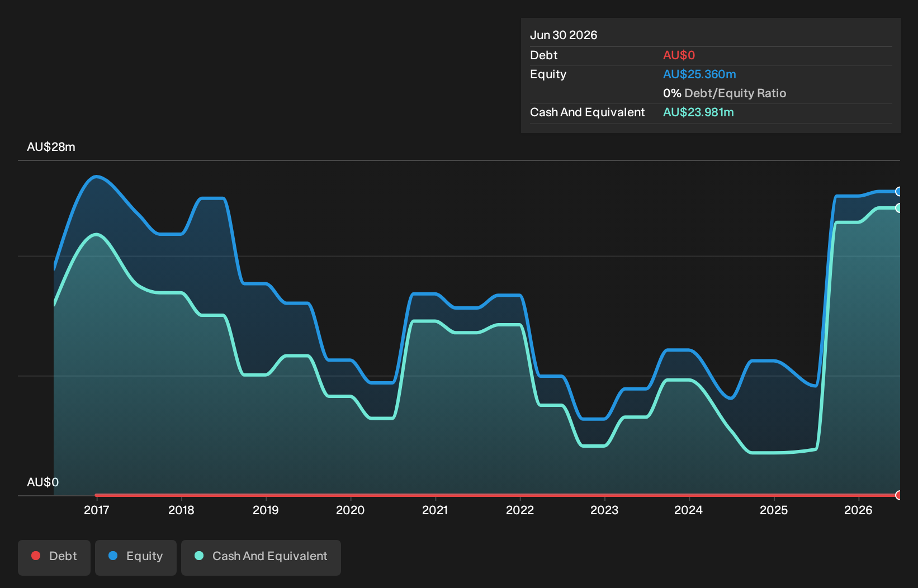
Task: Click the 2022 x-axis label
Action: [520, 510]
